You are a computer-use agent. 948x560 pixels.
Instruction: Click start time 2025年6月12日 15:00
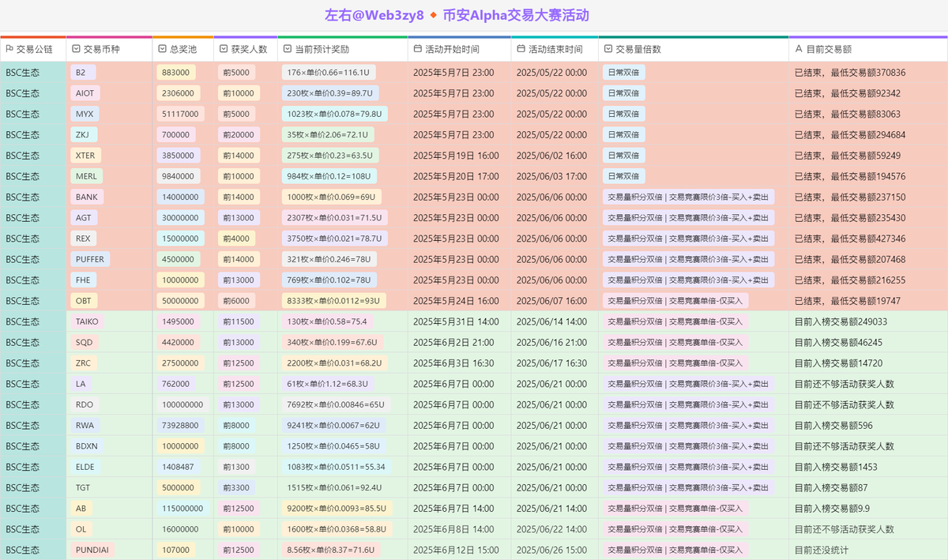(456, 550)
